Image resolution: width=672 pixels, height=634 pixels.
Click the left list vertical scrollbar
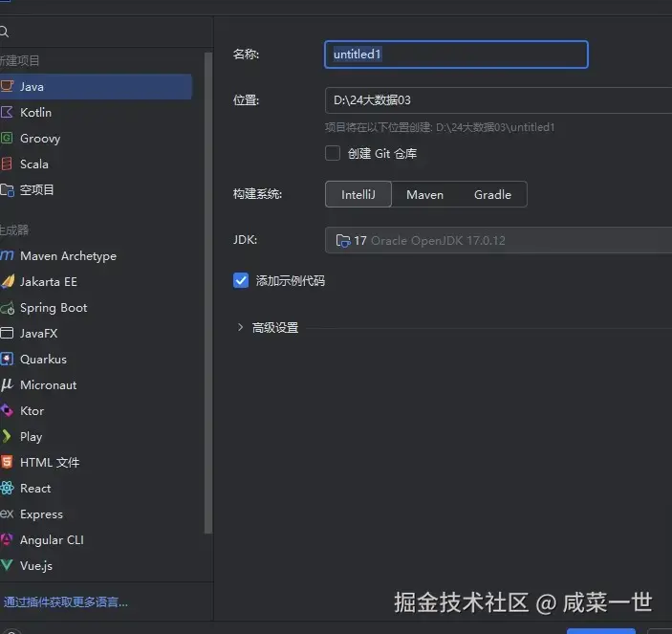[x=208, y=293]
